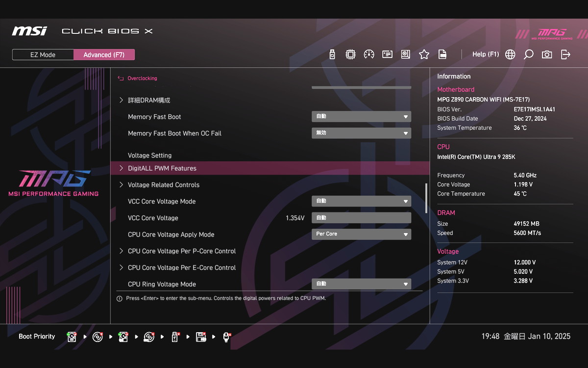The image size is (588, 368).
Task: Go back to Overclocking menu
Action: (142, 78)
